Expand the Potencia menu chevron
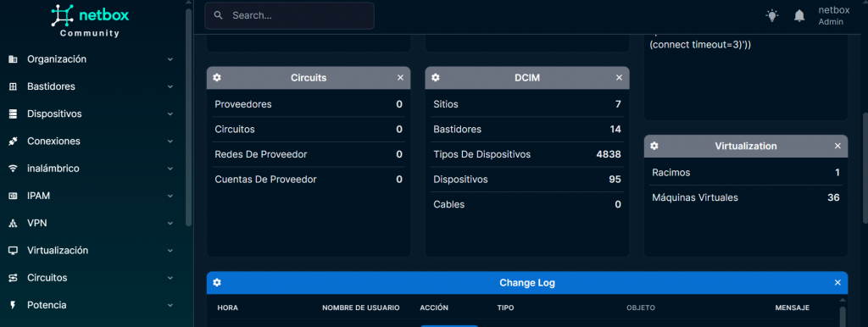 point(170,306)
